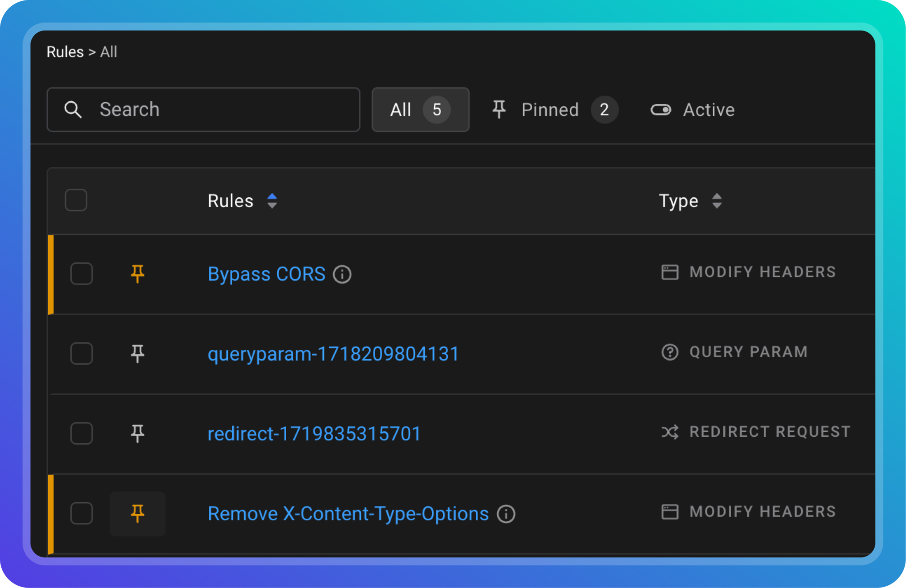The height and width of the screenshot is (588, 906).
Task: Unpin the Remove X-Content-Type-Options rule
Action: 138,513
